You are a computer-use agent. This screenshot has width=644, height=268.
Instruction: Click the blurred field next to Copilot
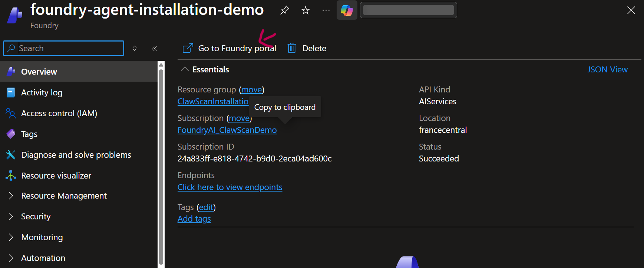coord(408,10)
